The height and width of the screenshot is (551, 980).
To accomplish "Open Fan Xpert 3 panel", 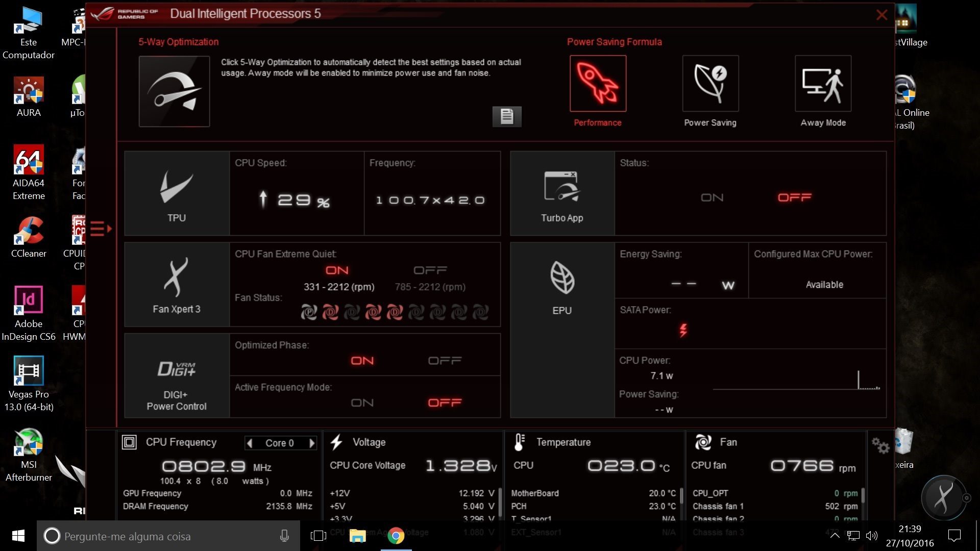I will pos(177,284).
